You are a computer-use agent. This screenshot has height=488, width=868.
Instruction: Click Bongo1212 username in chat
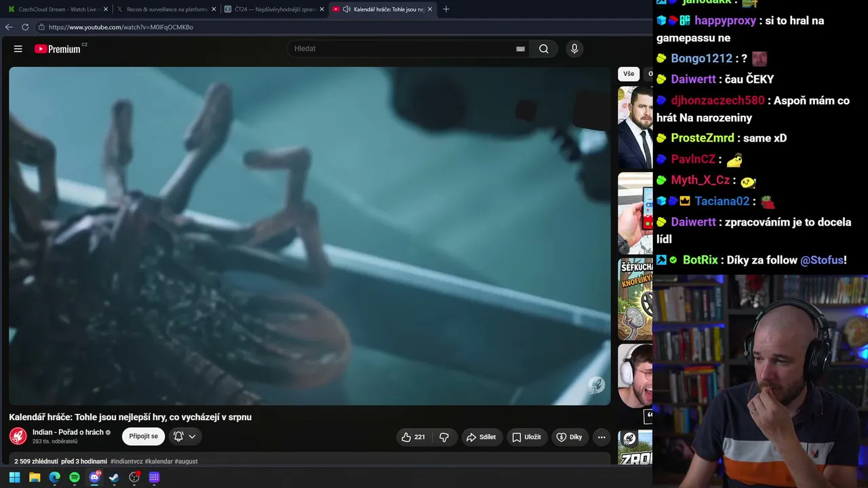pos(702,58)
